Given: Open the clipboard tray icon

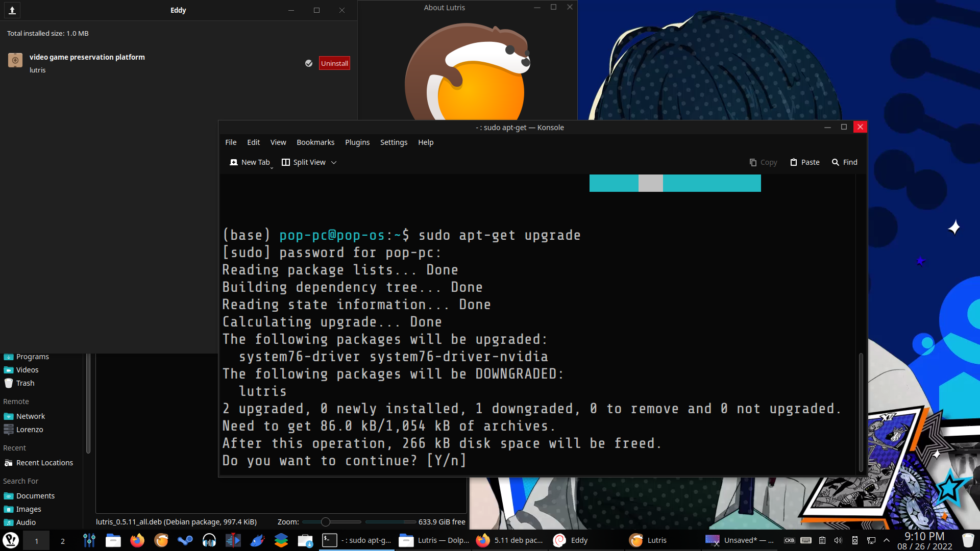Looking at the screenshot, I should click(822, 540).
